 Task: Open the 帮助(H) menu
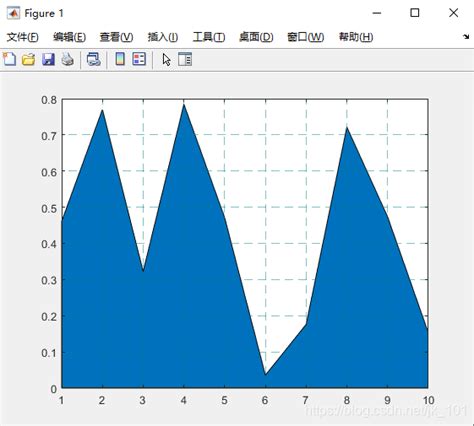coord(356,37)
